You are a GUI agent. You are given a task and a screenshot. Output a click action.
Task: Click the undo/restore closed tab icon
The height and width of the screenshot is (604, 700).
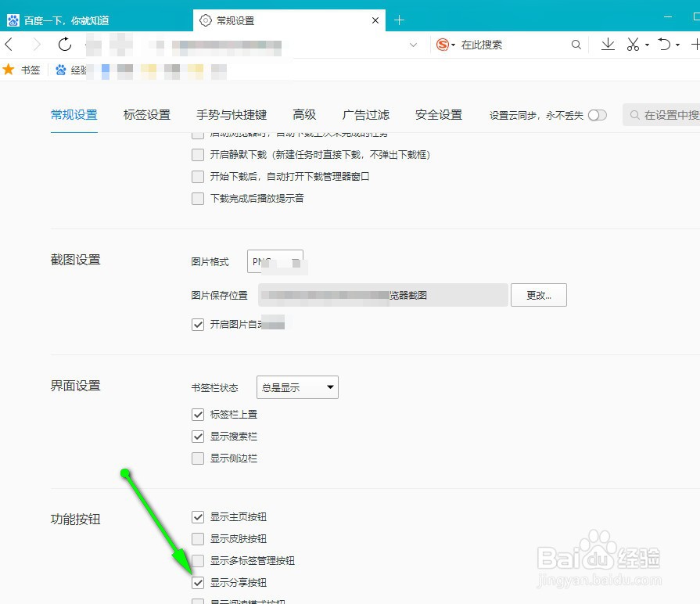664,45
